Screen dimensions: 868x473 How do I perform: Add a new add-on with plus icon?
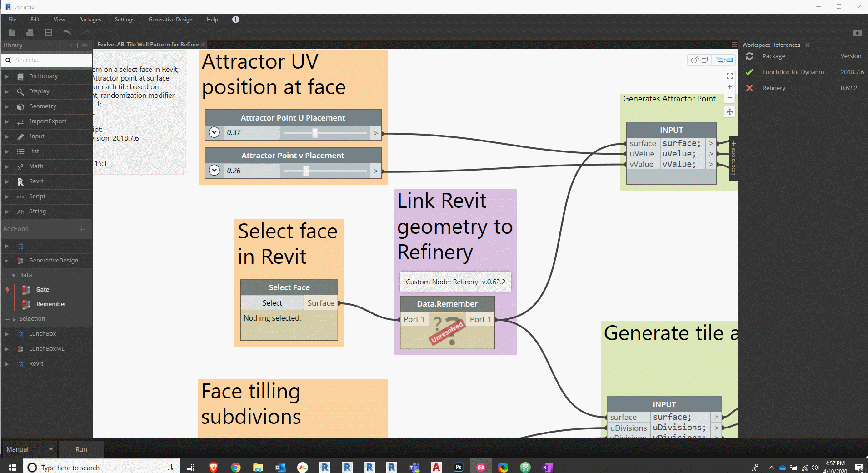pos(82,229)
